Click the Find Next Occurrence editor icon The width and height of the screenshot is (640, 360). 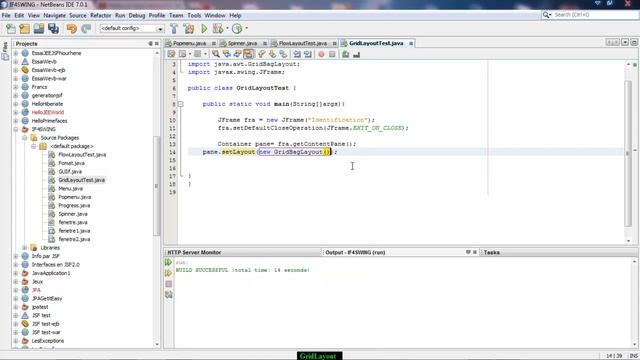pos(237,54)
